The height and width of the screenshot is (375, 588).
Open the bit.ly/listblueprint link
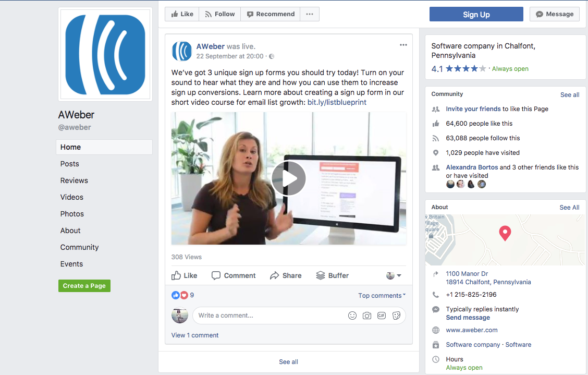(x=337, y=102)
